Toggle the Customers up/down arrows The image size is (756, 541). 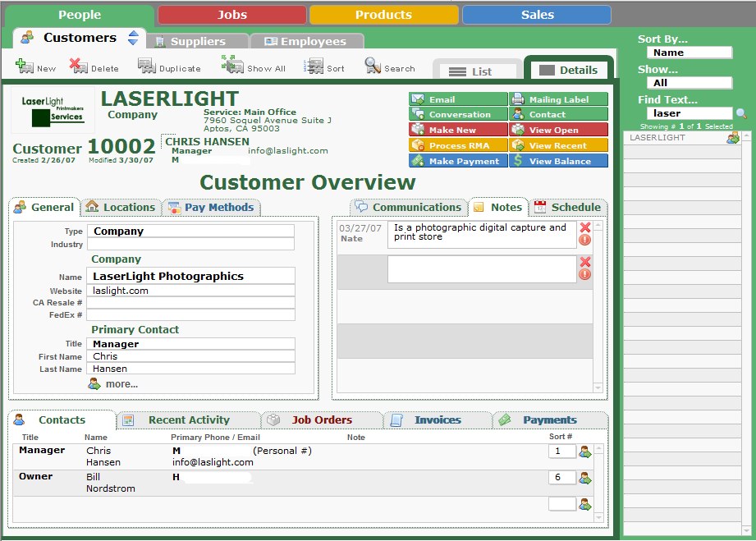pyautogui.click(x=134, y=38)
